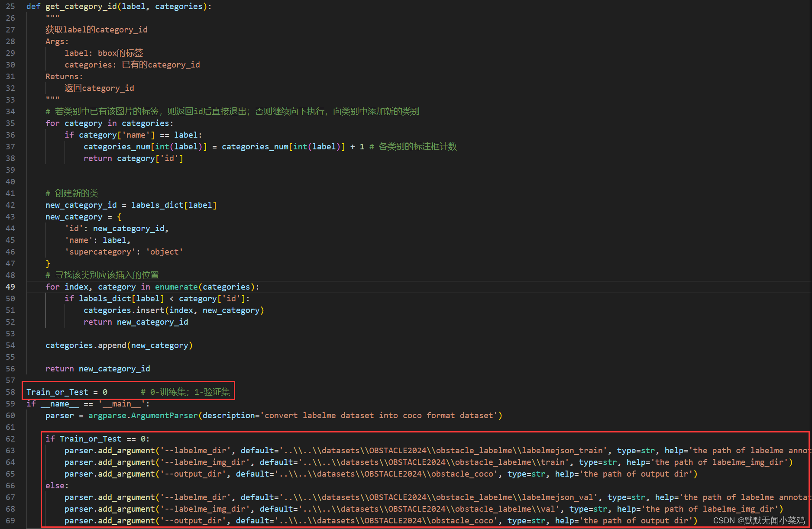The height and width of the screenshot is (529, 812).
Task: Click the closing brace on line 47
Action: coord(48,264)
